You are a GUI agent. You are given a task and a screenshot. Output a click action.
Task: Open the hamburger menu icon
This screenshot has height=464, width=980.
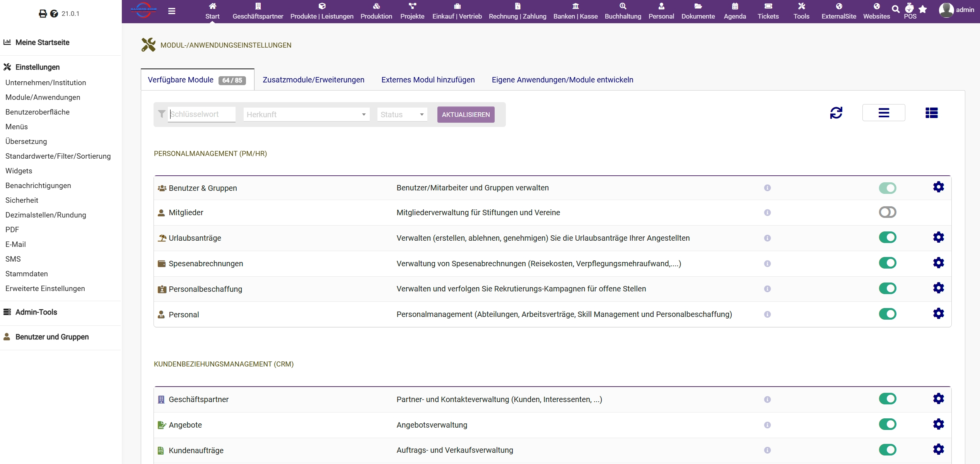tap(172, 11)
